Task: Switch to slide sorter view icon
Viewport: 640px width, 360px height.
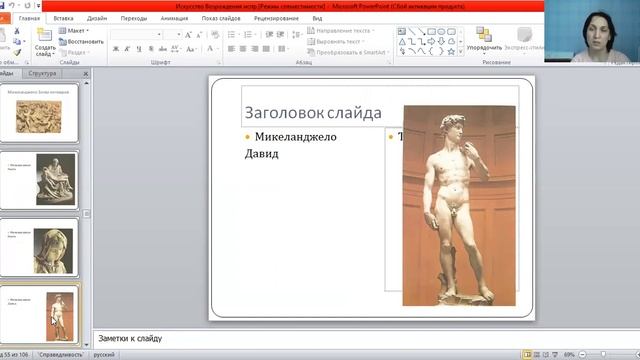Action: click(x=537, y=355)
